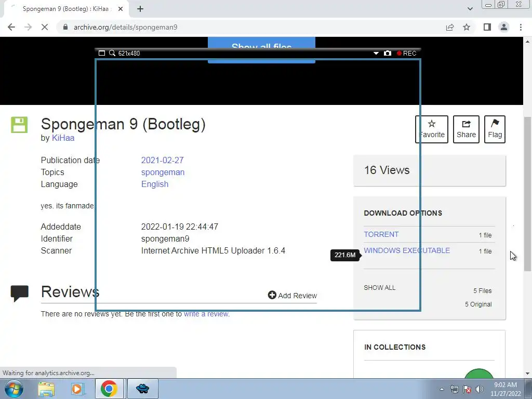Download the WINDOWS EXECUTABLE file
Screen dimensions: 532x399
coord(407,250)
